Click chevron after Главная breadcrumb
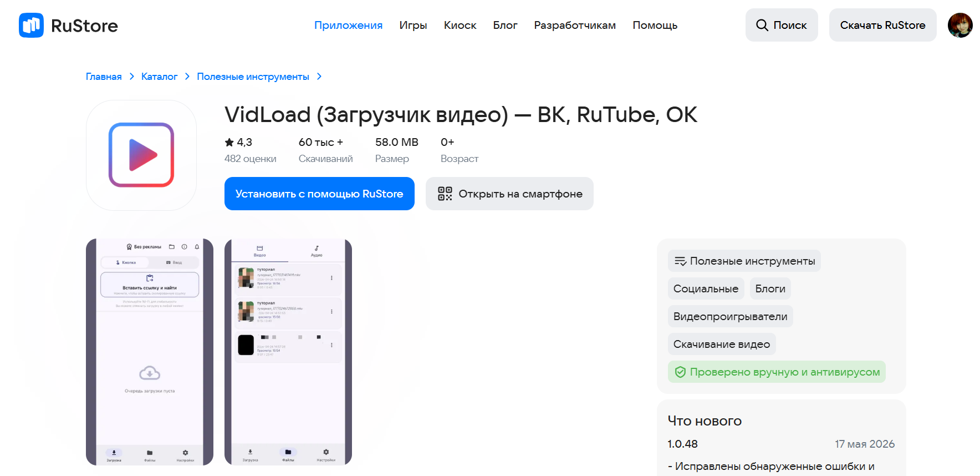 point(132,77)
